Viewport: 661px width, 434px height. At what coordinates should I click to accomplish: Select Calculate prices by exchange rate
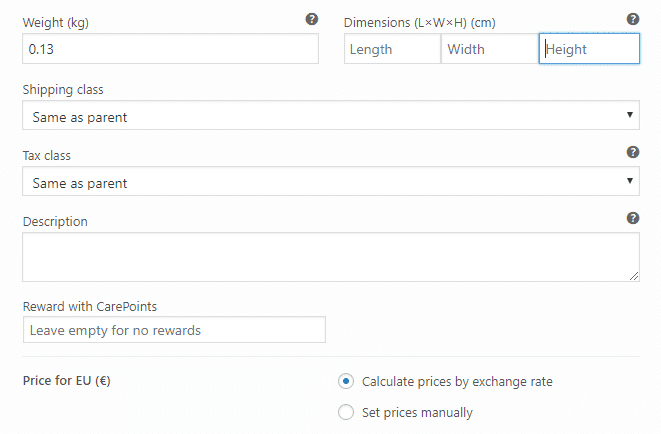[346, 381]
